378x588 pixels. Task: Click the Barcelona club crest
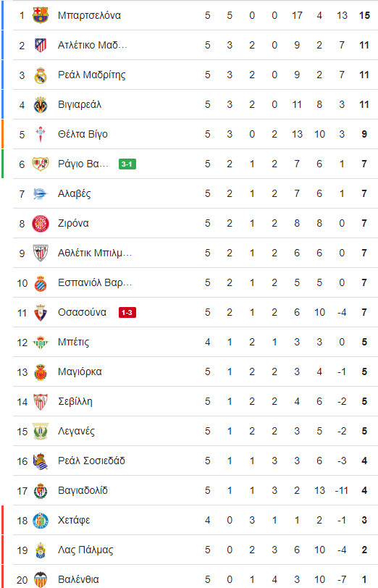point(41,15)
